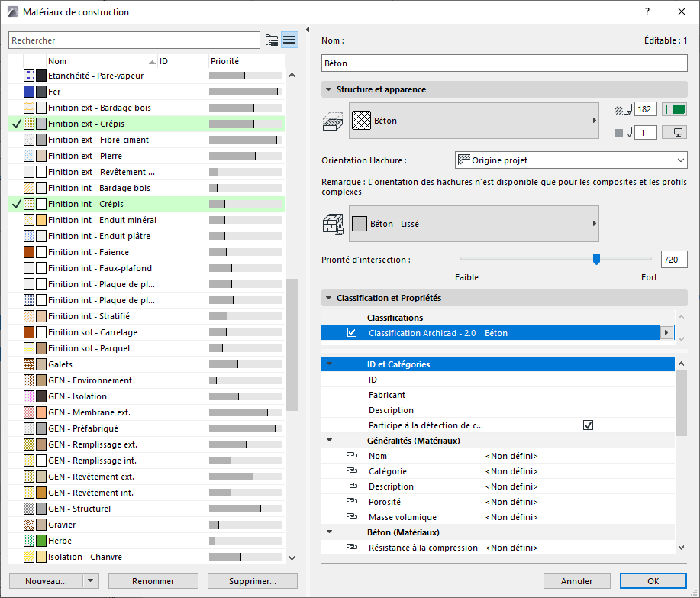
Task: Click surface icon of Herbe row
Action: tap(41, 541)
